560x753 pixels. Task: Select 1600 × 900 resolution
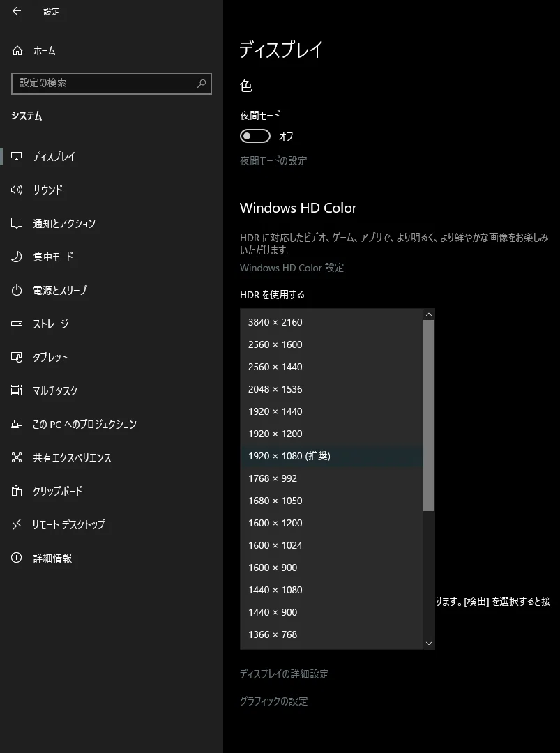(332, 568)
